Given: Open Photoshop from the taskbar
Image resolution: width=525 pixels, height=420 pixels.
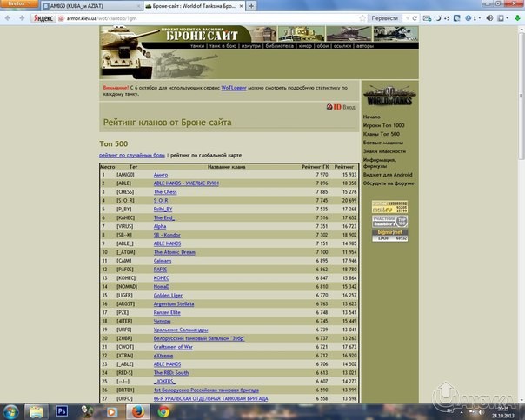Looking at the screenshot, I should click(62, 411).
